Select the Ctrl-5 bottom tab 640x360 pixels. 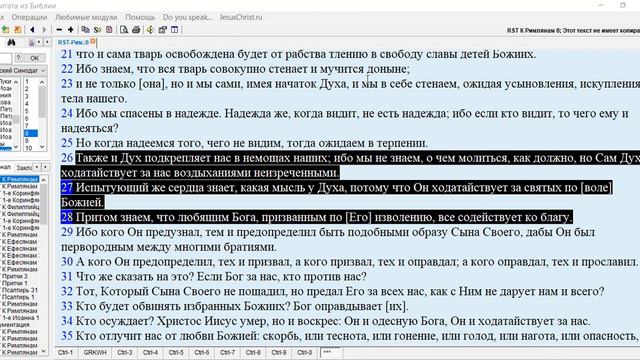tap(176, 352)
